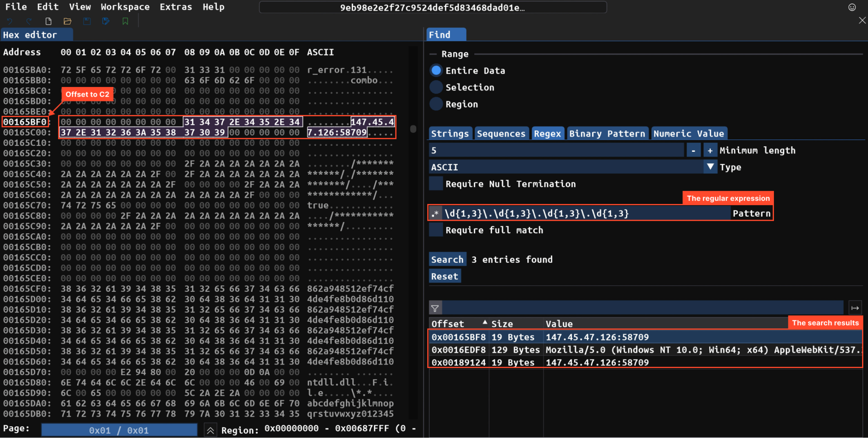Screen dimensions: 868x438
Task: Select the Entire Data range option
Action: (x=436, y=70)
